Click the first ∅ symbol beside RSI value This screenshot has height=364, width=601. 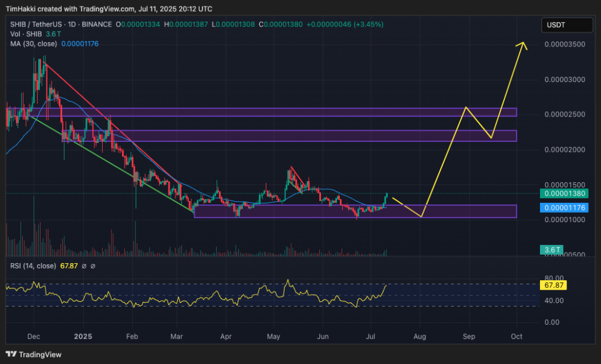(83, 266)
